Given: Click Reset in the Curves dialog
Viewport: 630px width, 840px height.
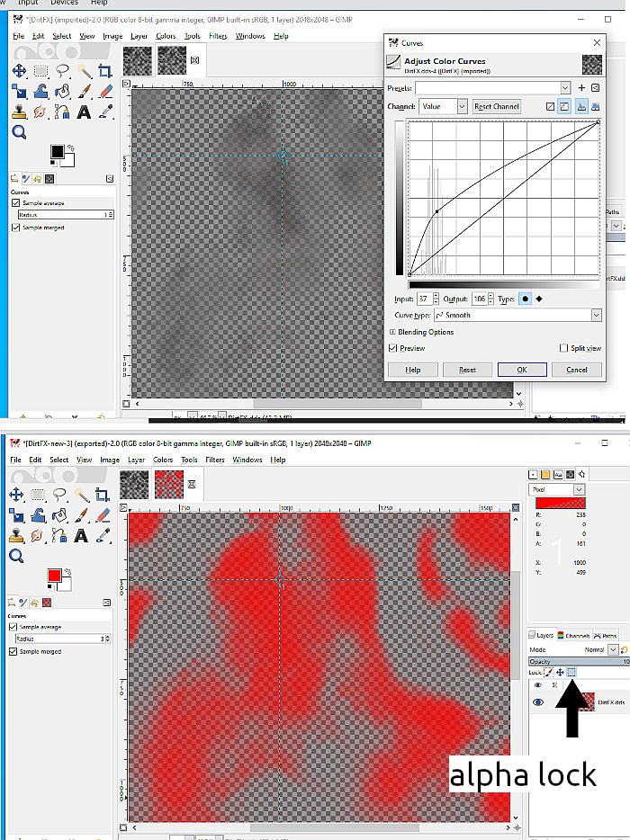Looking at the screenshot, I should [467, 370].
